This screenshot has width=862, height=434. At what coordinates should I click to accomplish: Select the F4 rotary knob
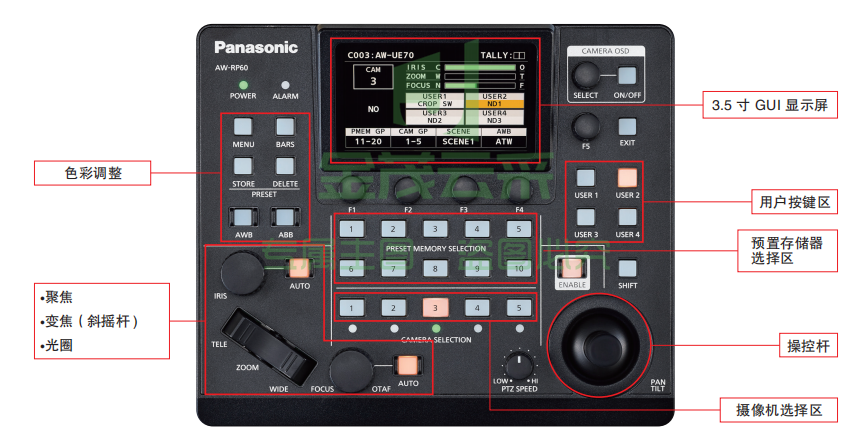[520, 190]
